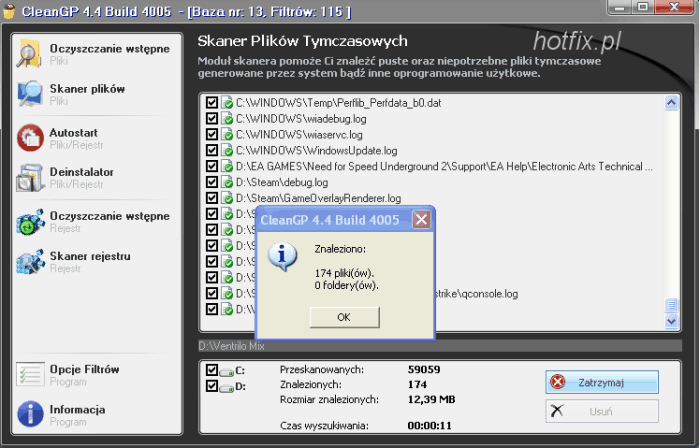
Task: Close the CleanGP results dialog
Action: pyautogui.click(x=421, y=220)
